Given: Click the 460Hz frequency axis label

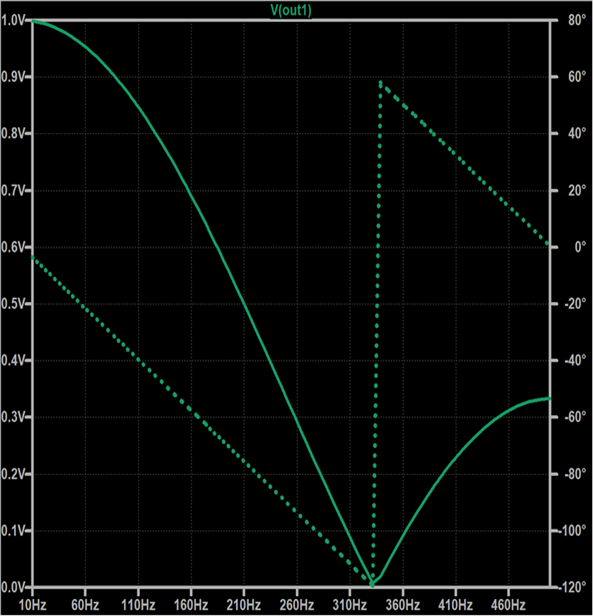Looking at the screenshot, I should tap(509, 604).
